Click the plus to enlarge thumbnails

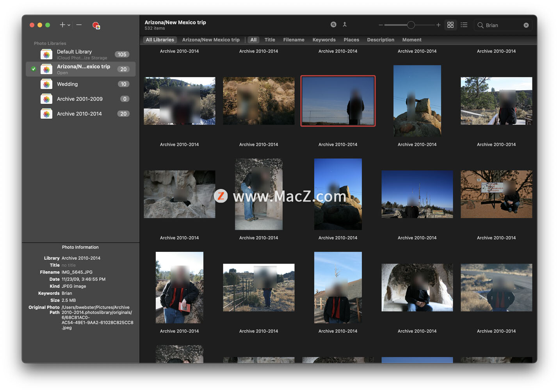438,25
